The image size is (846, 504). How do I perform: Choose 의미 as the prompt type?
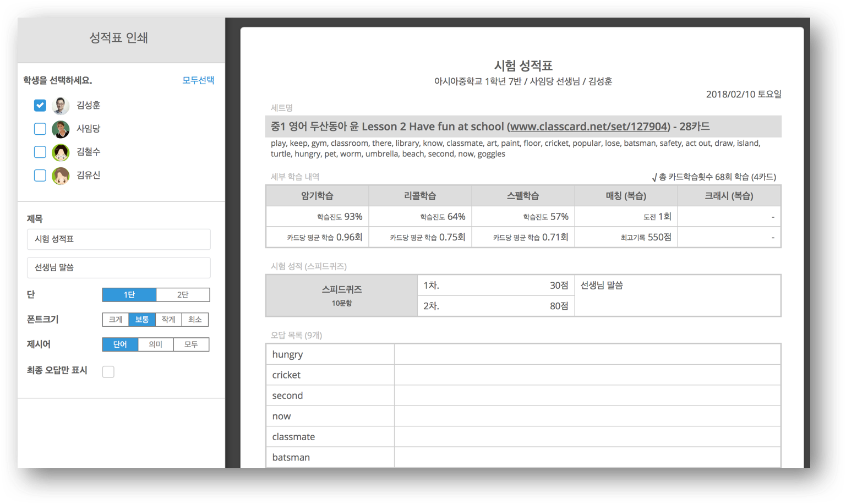click(x=156, y=344)
